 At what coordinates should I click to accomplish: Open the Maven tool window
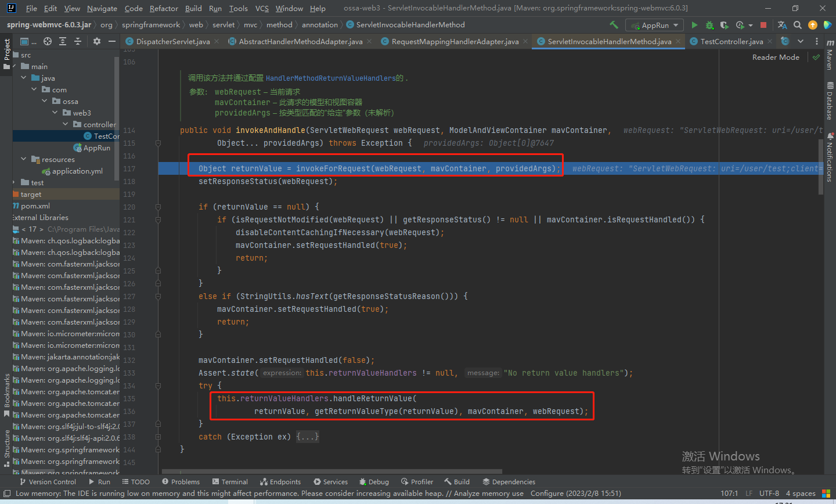[x=830, y=56]
